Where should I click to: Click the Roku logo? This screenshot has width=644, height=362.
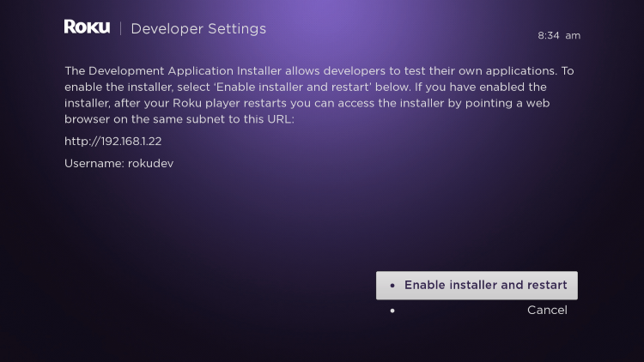[87, 27]
